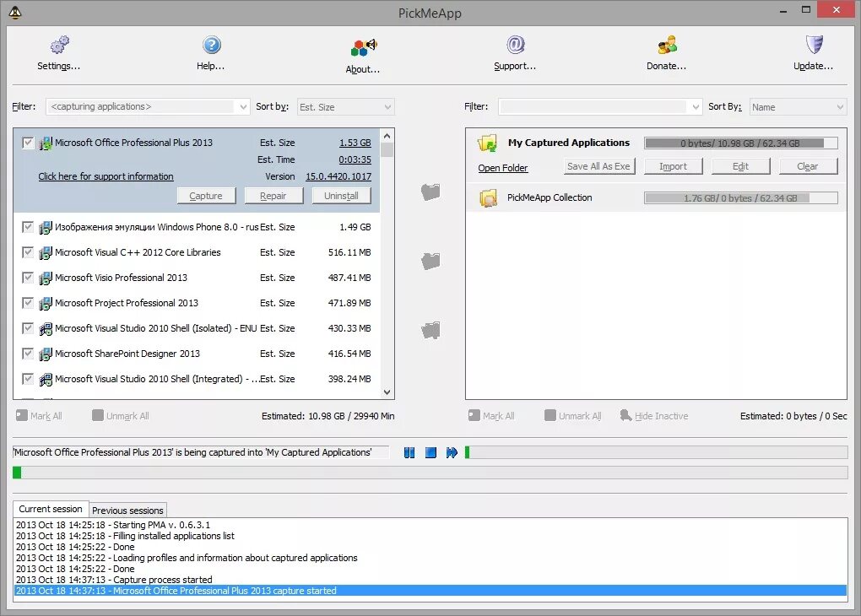Switch to the Current session tab

(51, 509)
